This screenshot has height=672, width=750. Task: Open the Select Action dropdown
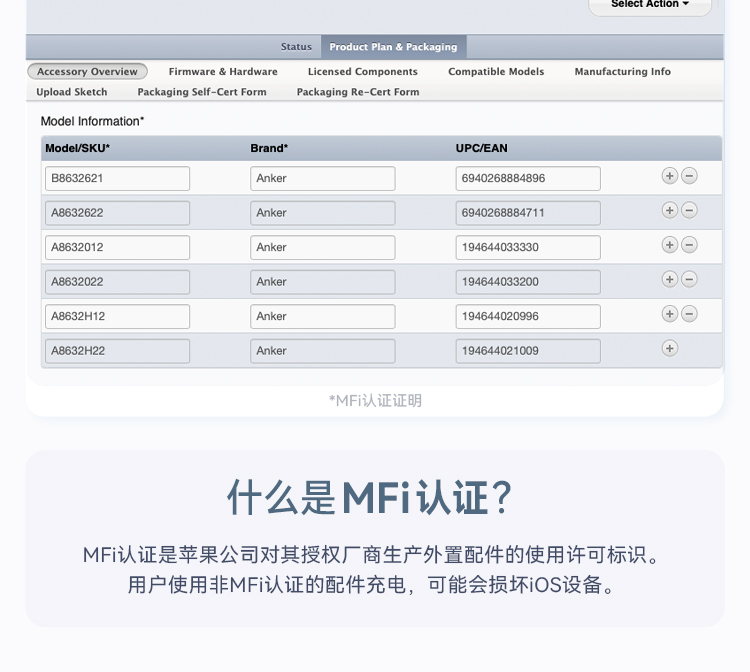[650, 5]
